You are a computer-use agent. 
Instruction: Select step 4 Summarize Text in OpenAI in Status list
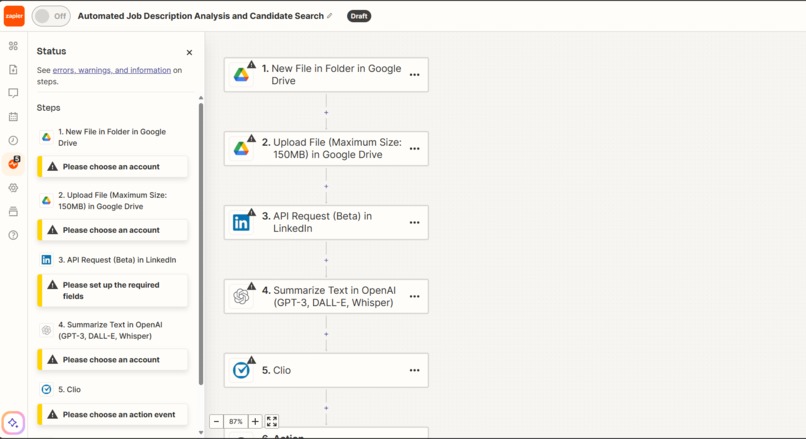tap(112, 330)
